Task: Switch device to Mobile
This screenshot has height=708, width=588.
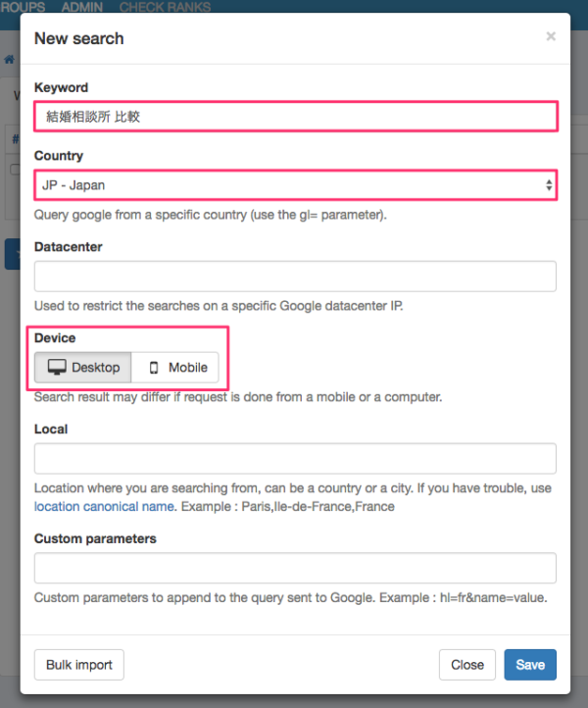Action: click(x=176, y=368)
